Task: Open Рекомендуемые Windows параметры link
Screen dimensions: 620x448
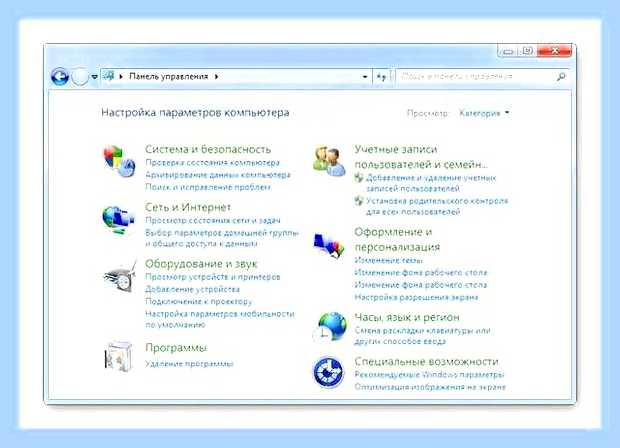Action: (x=429, y=374)
